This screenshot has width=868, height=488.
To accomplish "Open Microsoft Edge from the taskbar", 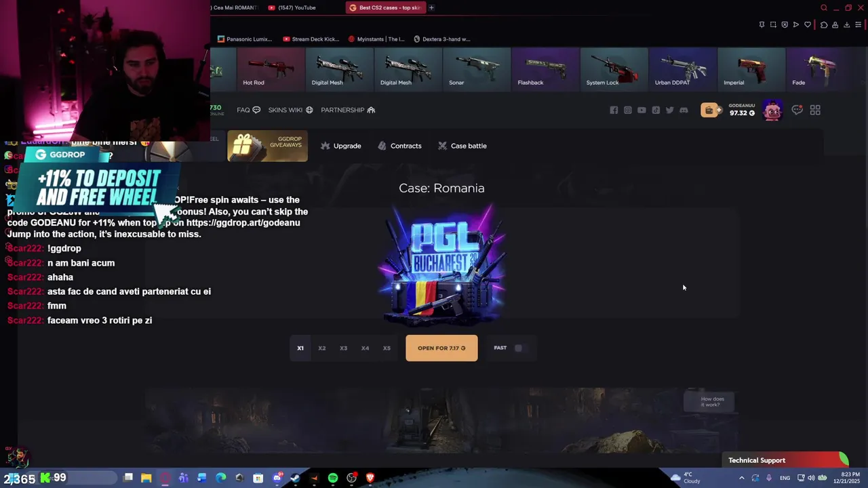I will coord(220,478).
